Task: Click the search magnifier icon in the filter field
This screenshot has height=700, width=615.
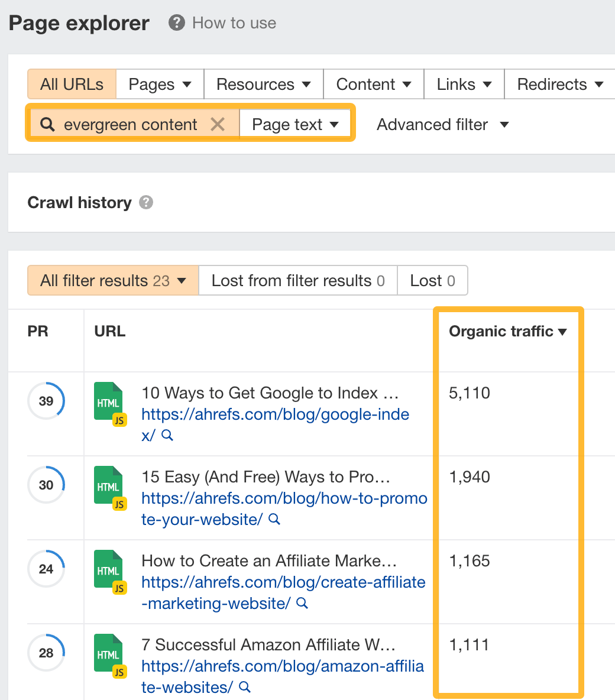Action: 47,124
